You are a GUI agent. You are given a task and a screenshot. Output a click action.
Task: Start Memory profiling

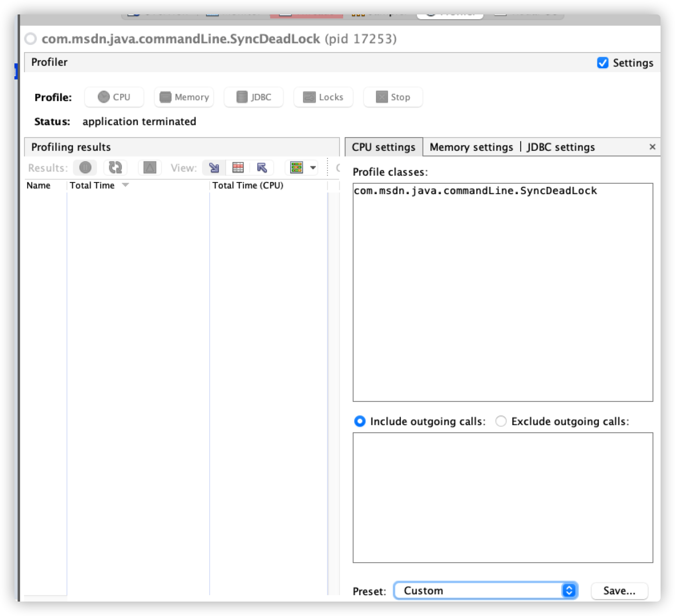click(x=184, y=97)
